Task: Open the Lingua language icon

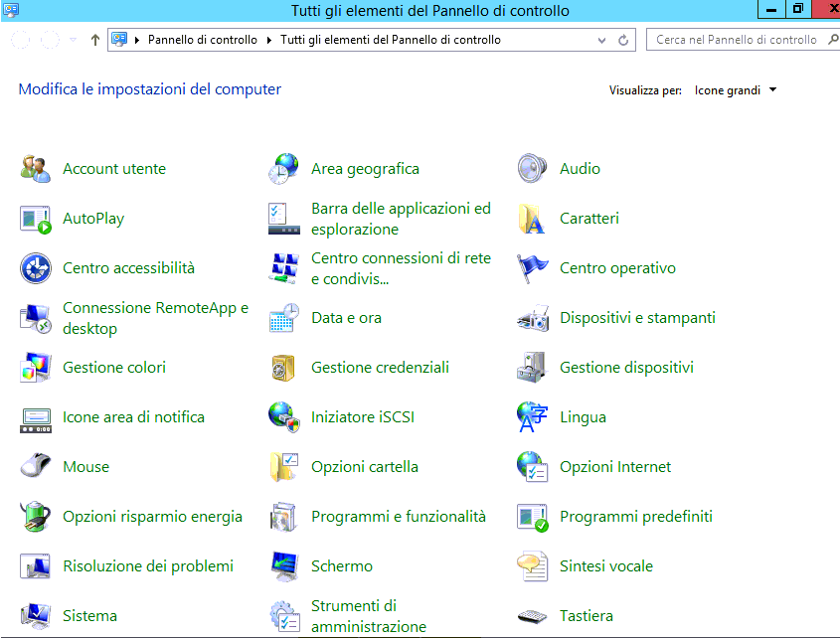Action: 532,417
